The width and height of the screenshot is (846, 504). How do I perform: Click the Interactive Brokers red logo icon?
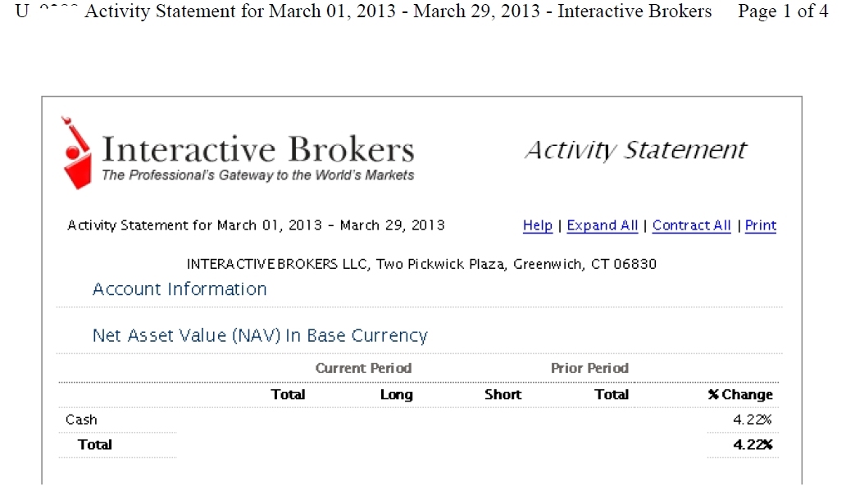click(77, 153)
